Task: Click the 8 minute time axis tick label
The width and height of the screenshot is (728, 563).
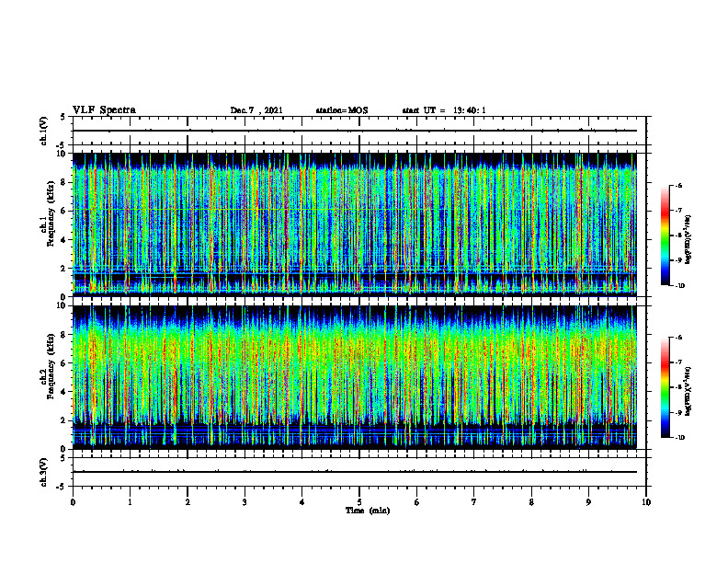Action: (x=531, y=502)
